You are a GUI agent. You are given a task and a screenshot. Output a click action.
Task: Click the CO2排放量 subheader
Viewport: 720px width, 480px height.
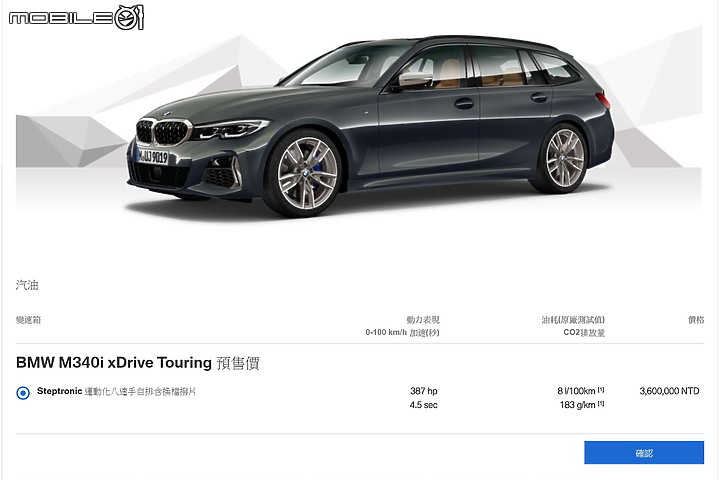(584, 332)
